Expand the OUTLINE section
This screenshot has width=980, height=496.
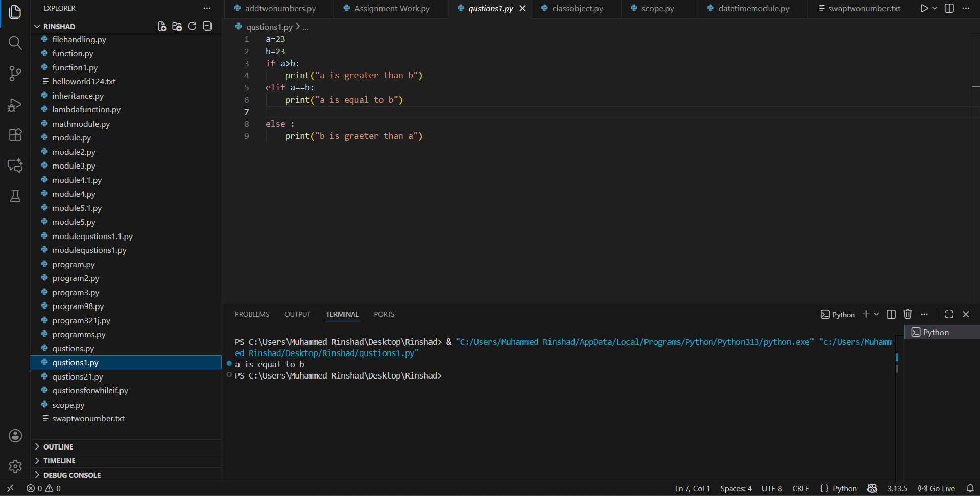click(x=60, y=446)
